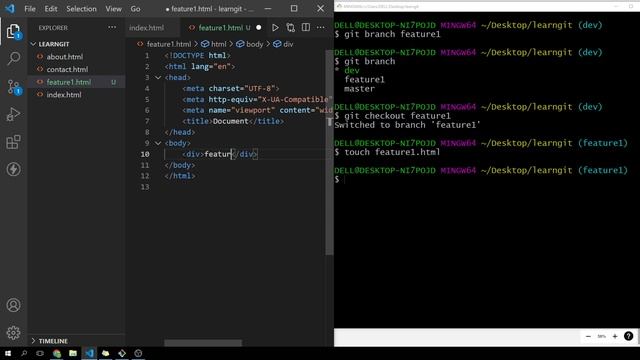Viewport: 640px width, 360px height.
Task: Open the Windows taskbar search
Action: pos(24,353)
